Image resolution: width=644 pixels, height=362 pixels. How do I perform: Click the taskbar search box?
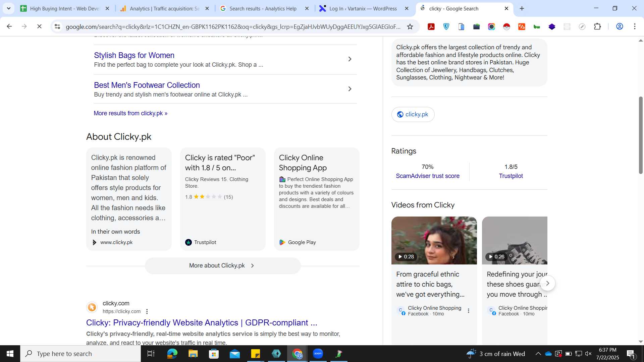pyautogui.click(x=80, y=354)
